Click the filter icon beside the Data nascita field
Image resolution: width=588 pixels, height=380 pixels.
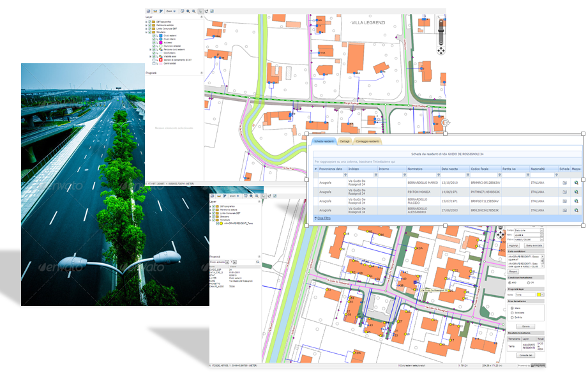pos(467,175)
